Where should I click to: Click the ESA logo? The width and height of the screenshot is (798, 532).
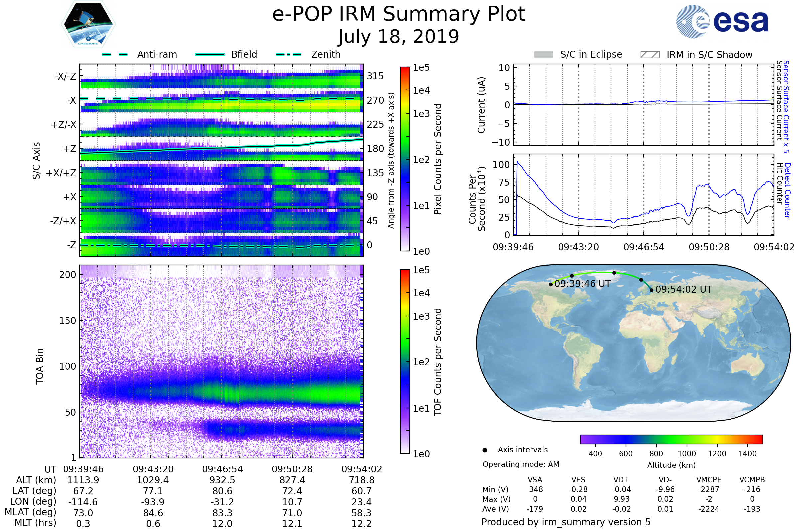pyautogui.click(x=722, y=21)
